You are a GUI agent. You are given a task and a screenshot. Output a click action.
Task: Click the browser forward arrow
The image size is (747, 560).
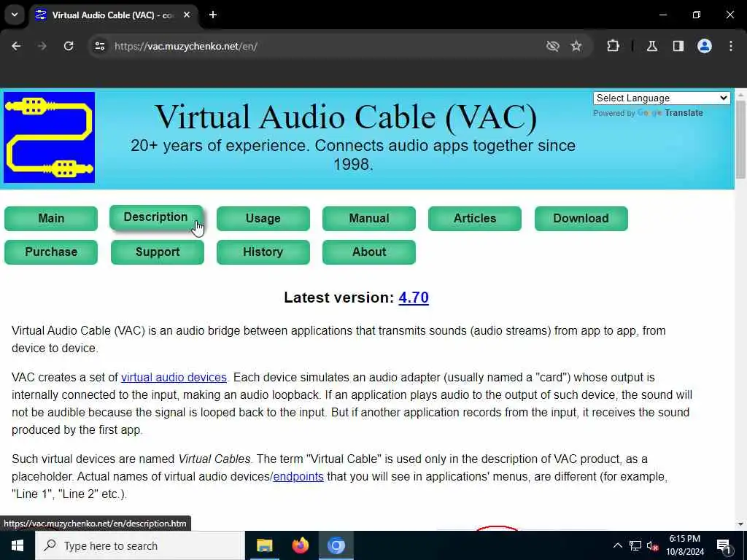42,46
